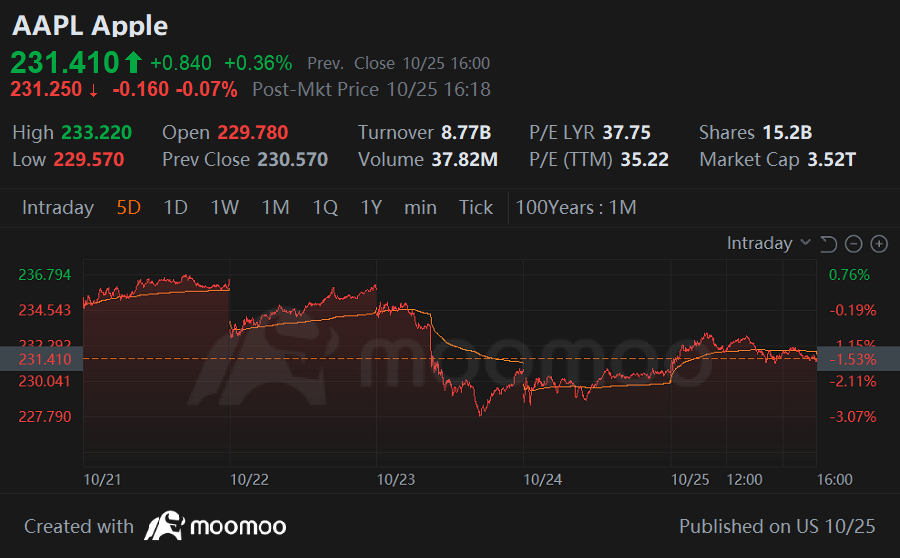Click the -0.07% post-market change

206,90
